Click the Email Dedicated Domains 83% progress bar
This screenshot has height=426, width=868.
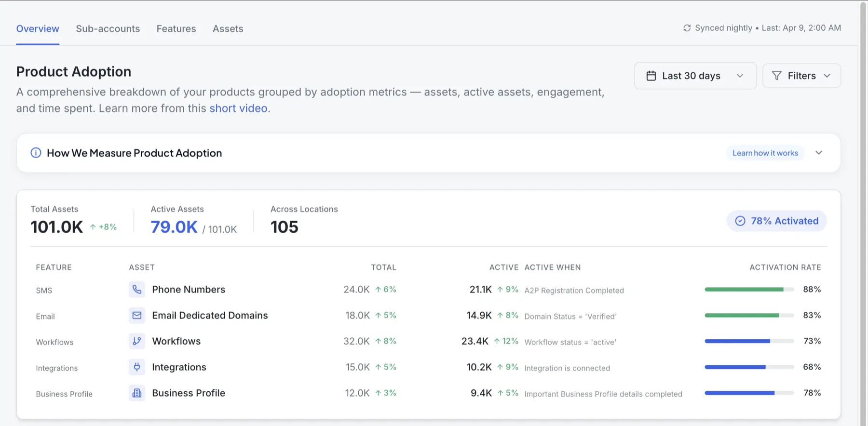(x=749, y=315)
